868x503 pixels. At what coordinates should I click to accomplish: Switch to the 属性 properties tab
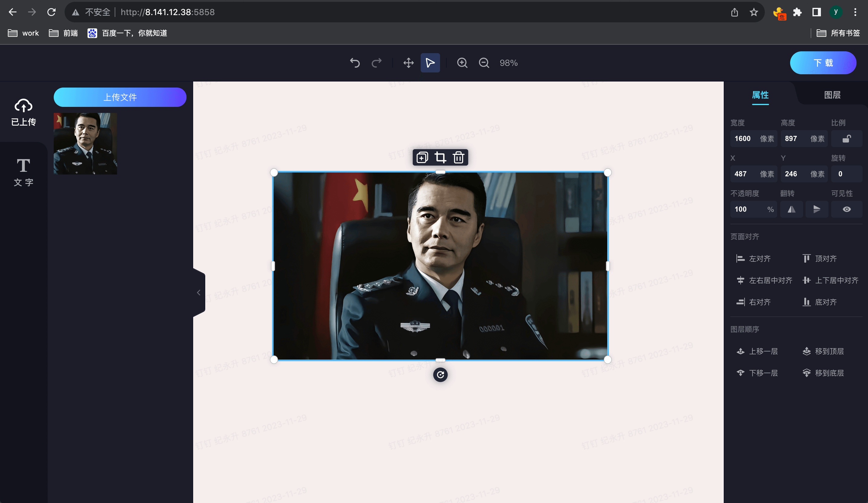tap(760, 95)
